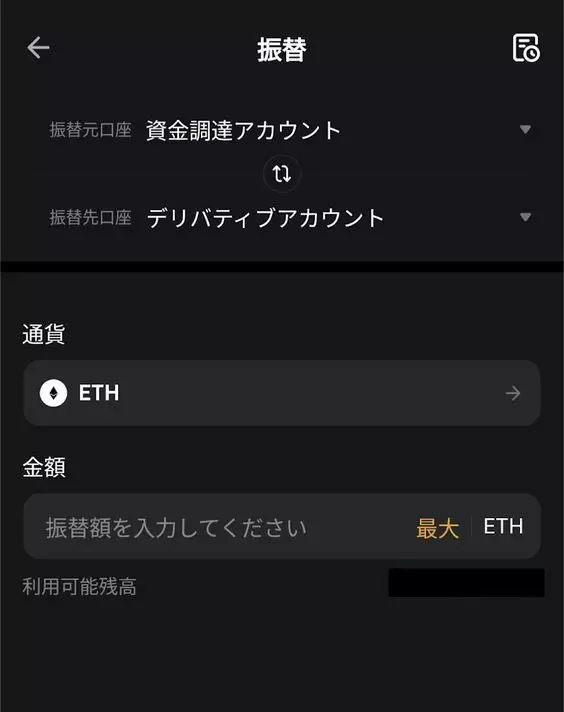Click the 金額 section heading

click(x=44, y=467)
